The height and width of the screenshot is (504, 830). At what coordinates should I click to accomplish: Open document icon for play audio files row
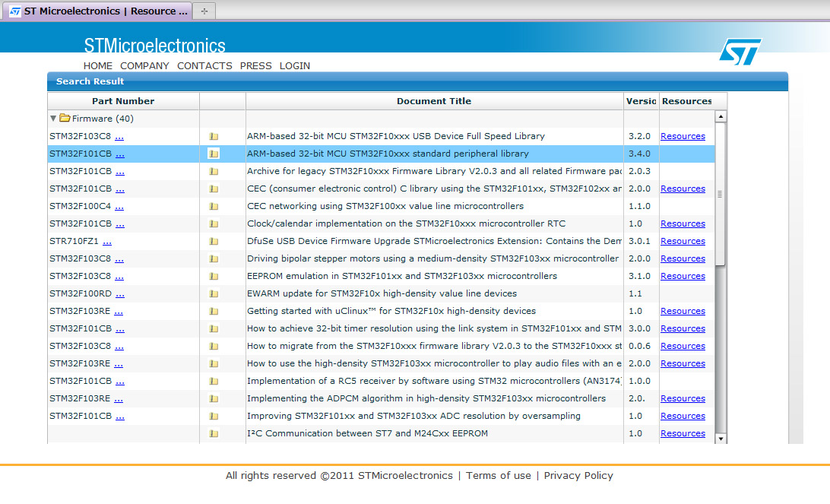click(x=214, y=363)
